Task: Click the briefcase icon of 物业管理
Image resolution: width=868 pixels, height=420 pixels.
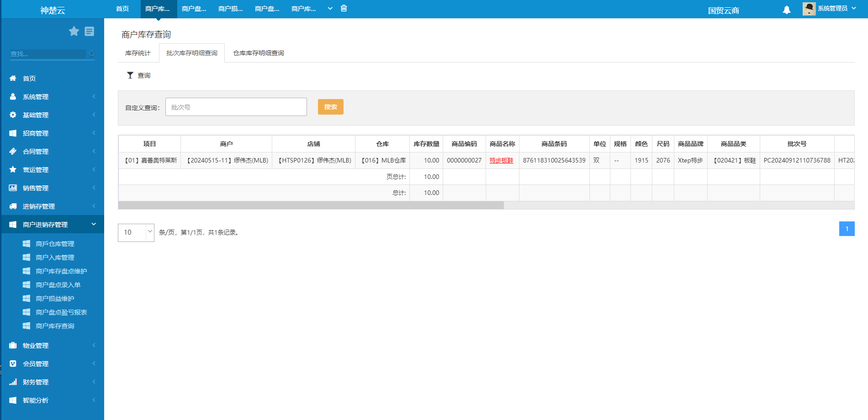Action: pyautogui.click(x=13, y=346)
